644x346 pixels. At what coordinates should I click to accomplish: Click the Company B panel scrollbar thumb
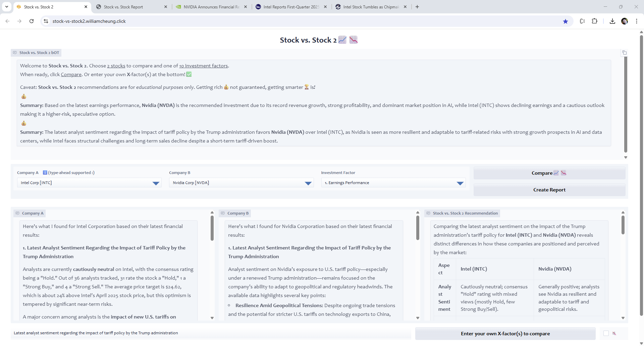coord(418,228)
